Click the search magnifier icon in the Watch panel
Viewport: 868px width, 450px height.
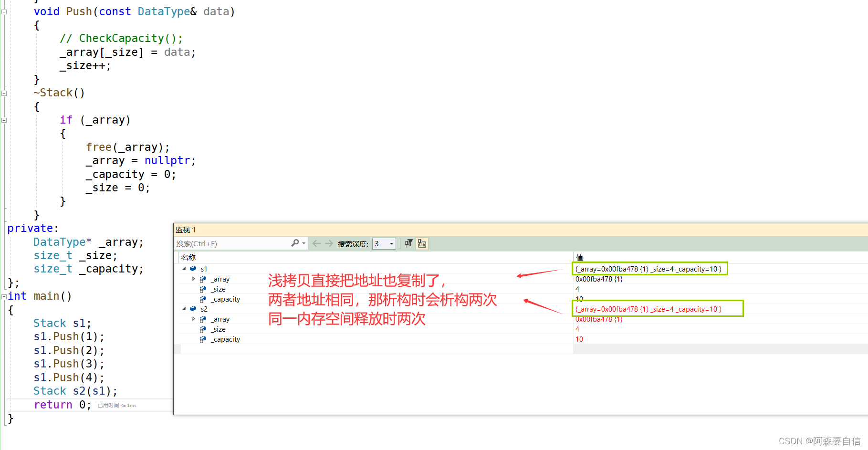[x=295, y=243]
